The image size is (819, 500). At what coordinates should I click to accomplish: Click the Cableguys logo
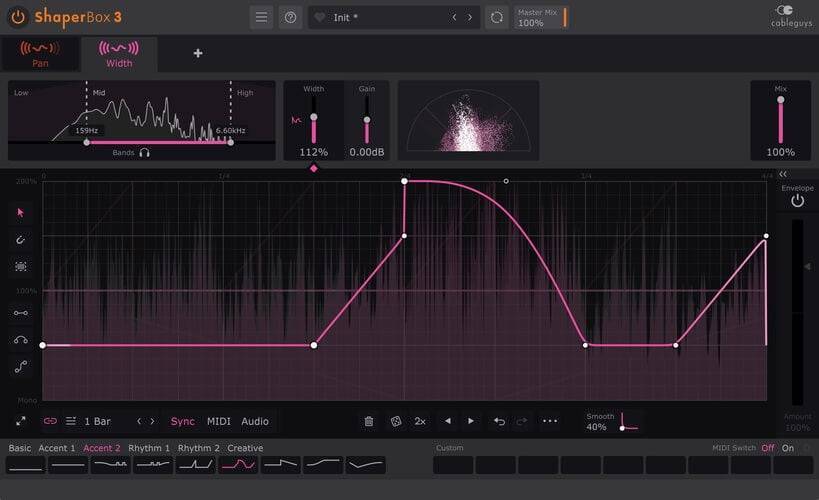[x=791, y=16]
